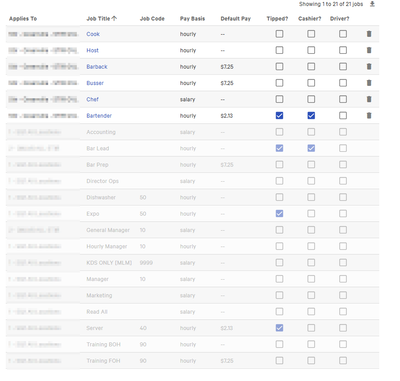Delete the Cook job row
The height and width of the screenshot is (381, 400).
(x=369, y=34)
